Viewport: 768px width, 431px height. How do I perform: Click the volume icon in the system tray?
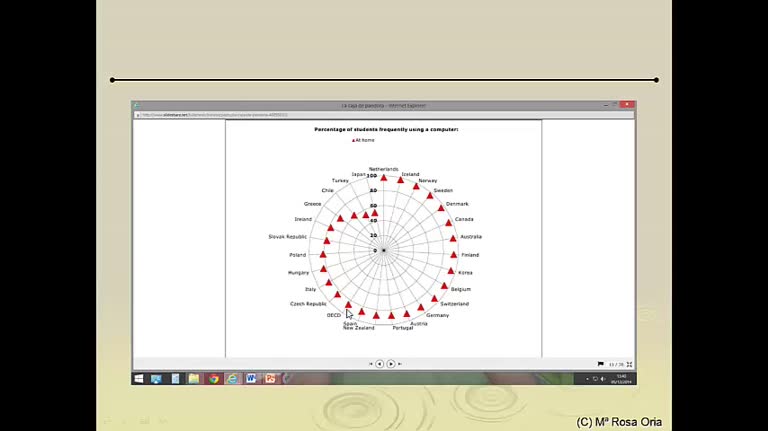pos(603,379)
